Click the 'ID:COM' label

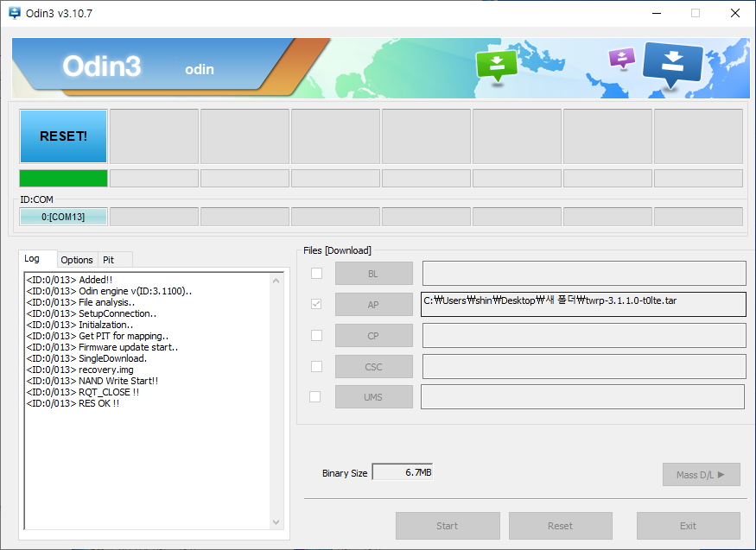click(36, 199)
